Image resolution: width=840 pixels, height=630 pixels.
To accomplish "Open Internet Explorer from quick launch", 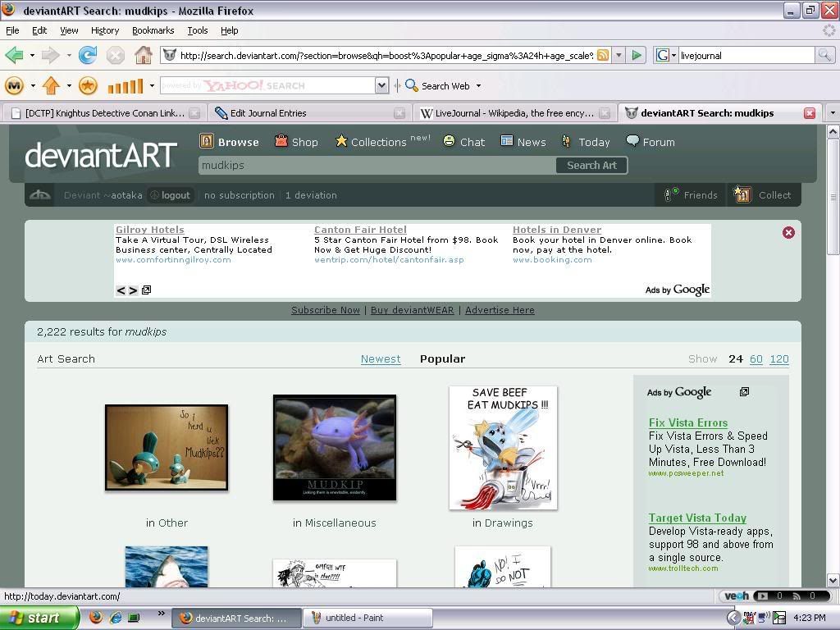I will [x=116, y=618].
